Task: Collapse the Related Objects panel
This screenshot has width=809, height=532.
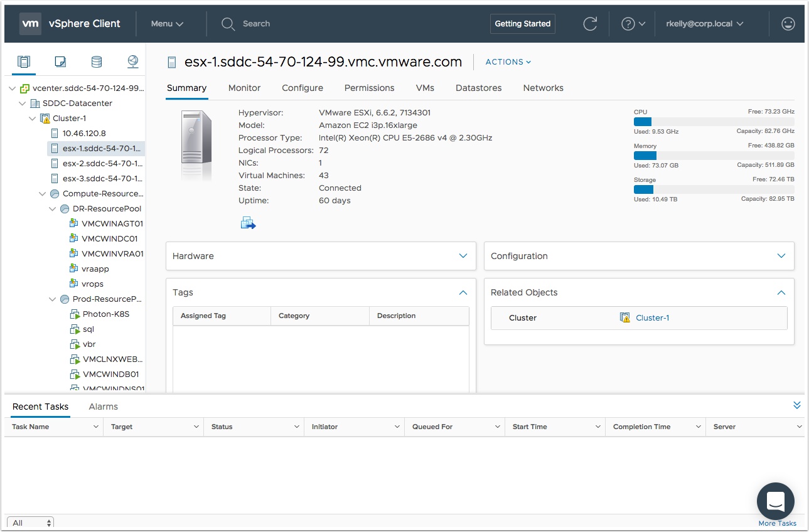Action: coord(781,292)
